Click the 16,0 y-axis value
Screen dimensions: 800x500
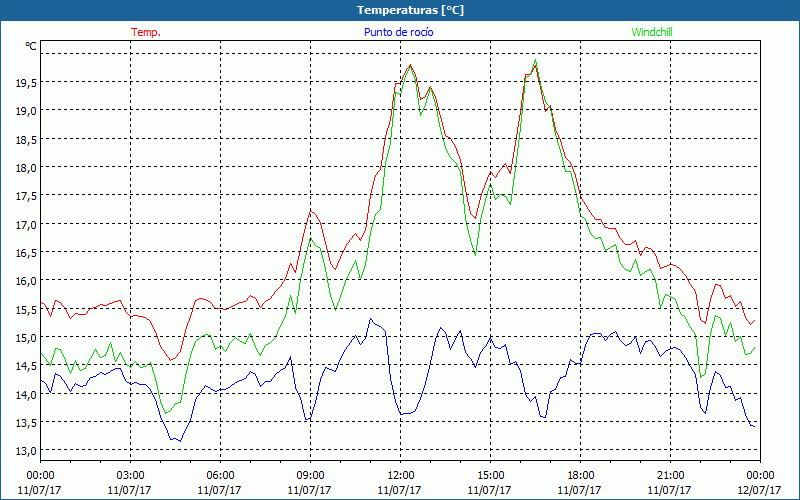[x=26, y=281]
